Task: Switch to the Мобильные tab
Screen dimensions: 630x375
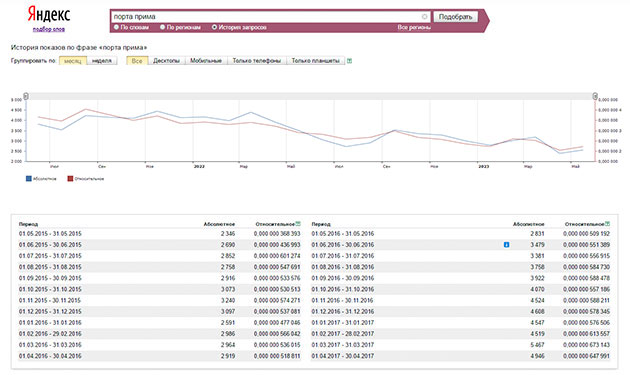Action: tap(206, 61)
